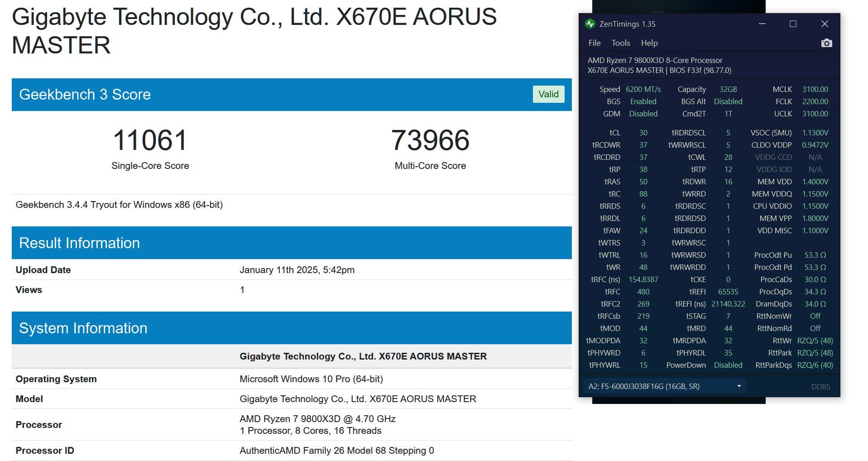Screen dimensions: 868x461
Task: Click the 6200 MT/s speed value
Action: point(643,89)
